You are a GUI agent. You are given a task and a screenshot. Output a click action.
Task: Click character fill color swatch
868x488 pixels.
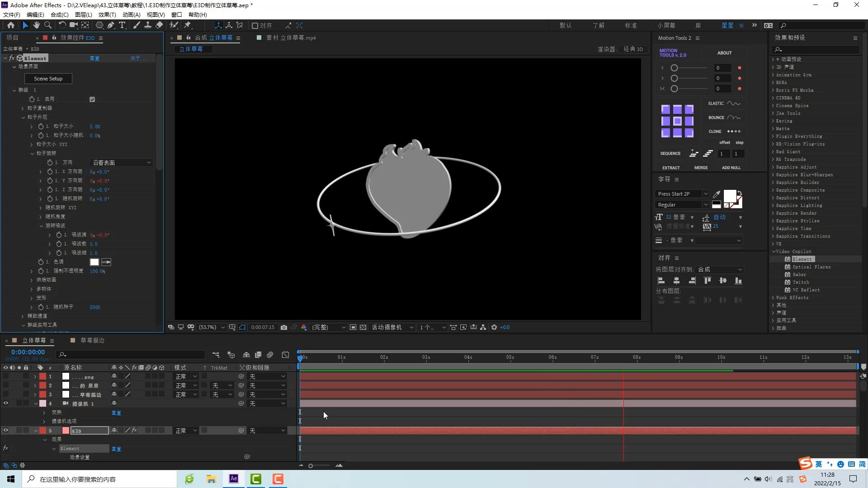click(730, 196)
